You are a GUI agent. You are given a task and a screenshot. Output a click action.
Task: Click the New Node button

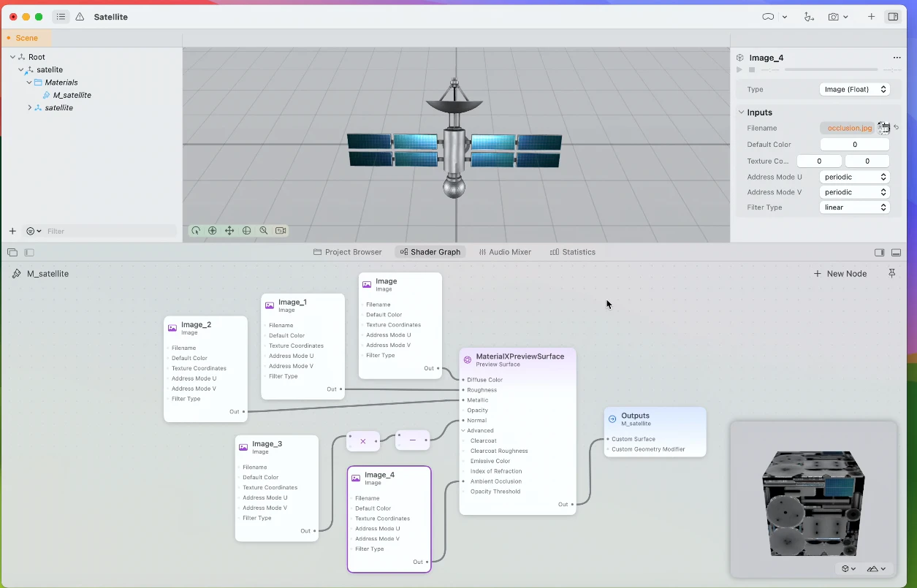click(840, 273)
